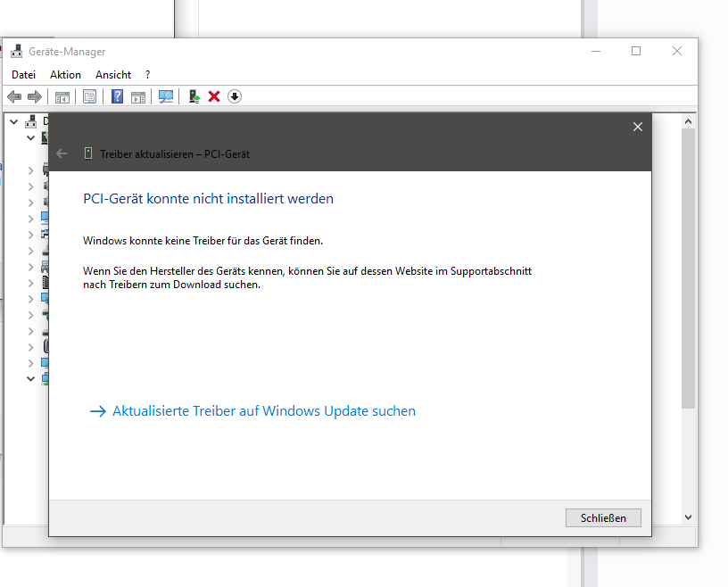Click scrollbar down arrow in Geräte-Manager
Image resolution: width=728 pixels, height=587 pixels.
(688, 517)
